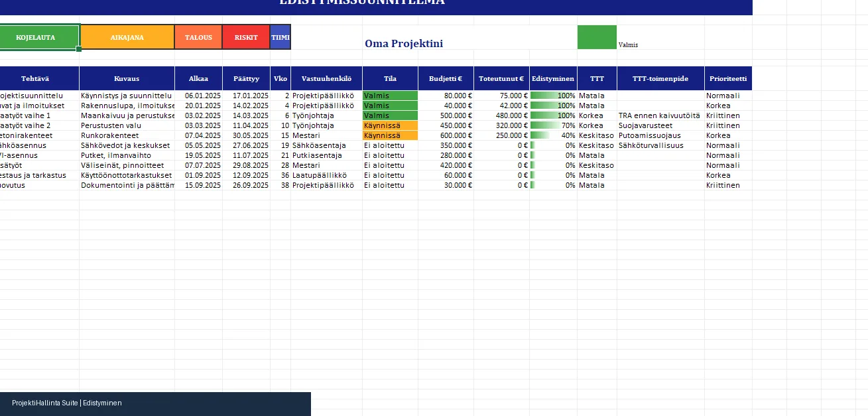Image resolution: width=868 pixels, height=416 pixels.
Task: Click the "TRA ennen kaivuutöitä" cell
Action: (x=660, y=115)
